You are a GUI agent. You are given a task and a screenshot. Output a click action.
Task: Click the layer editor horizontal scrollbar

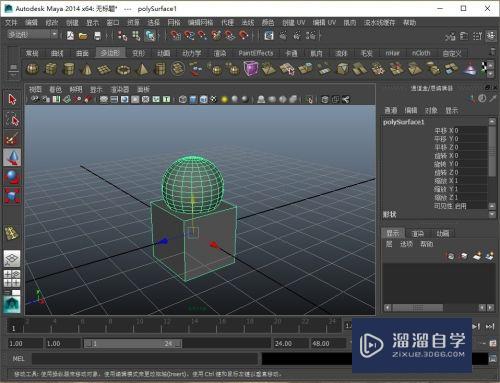tap(417, 307)
